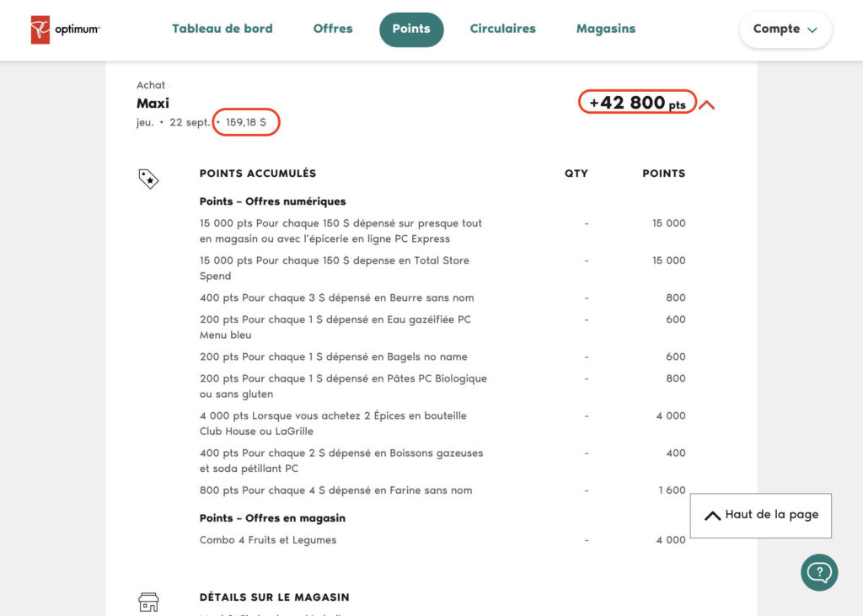
Task: Click the points tag icon beside Points accumulés
Action: click(x=148, y=179)
